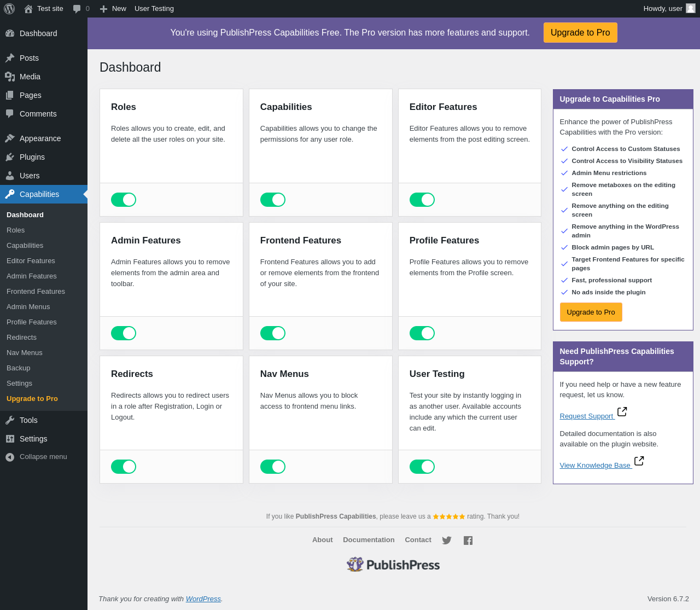
Task: Click the Version 6.7.2 text
Action: [668, 599]
